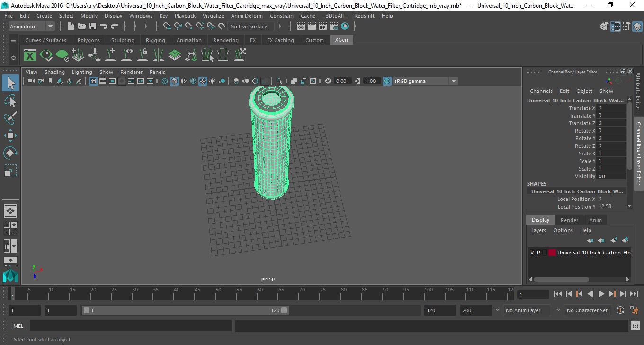Image resolution: width=644 pixels, height=345 pixels.
Task: Open Channels menu in Channel Box
Action: [541, 91]
